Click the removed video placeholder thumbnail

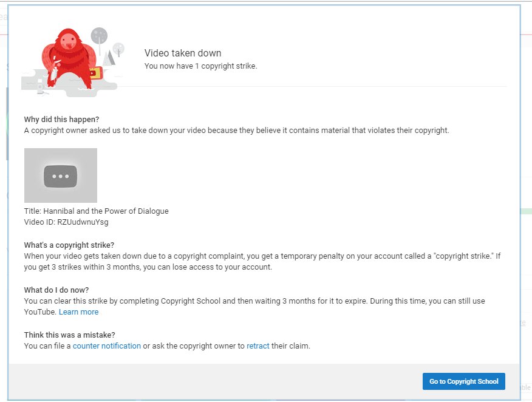[x=61, y=175]
